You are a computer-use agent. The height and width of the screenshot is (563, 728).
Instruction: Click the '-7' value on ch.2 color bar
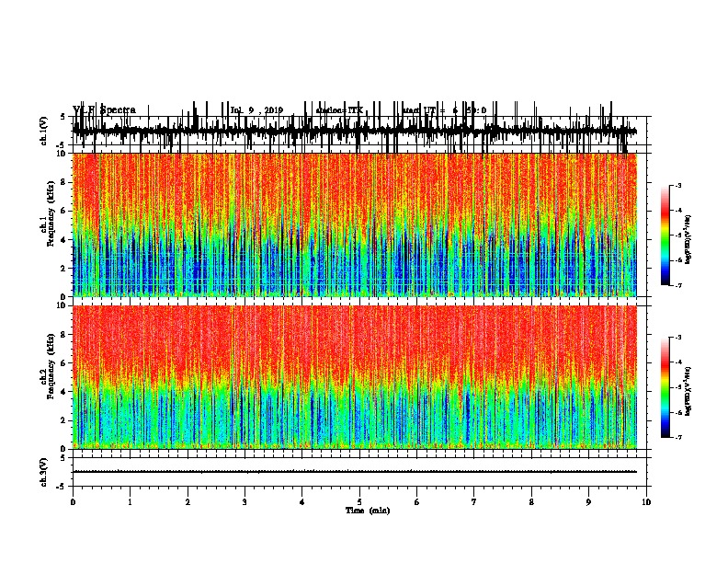(x=678, y=438)
